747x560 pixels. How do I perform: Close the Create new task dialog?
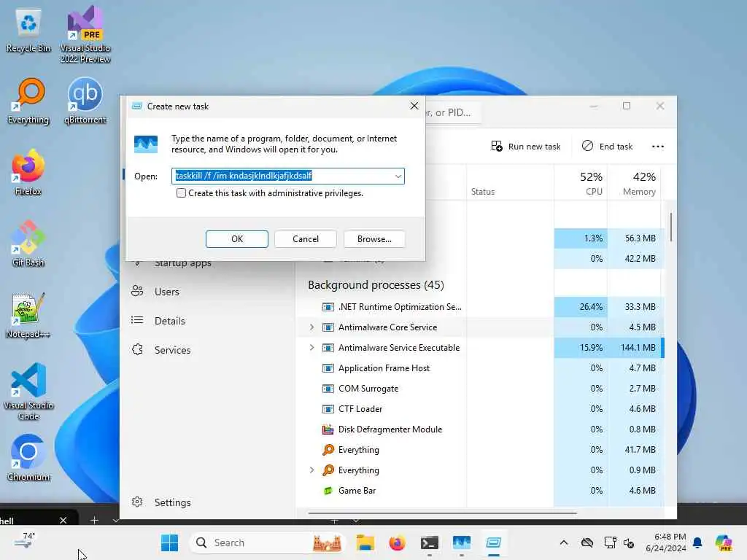(x=414, y=106)
